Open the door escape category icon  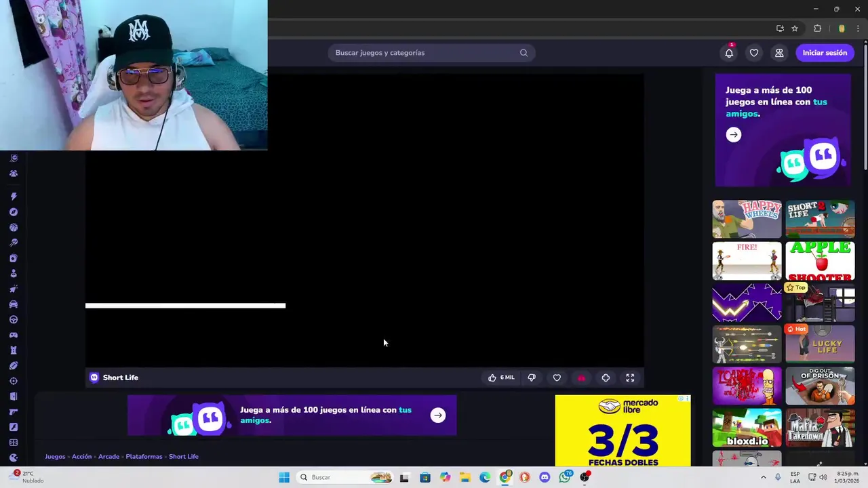click(x=14, y=396)
